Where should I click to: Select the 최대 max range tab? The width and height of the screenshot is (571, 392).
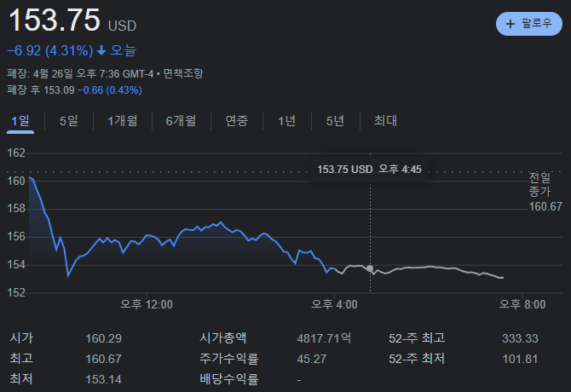tap(385, 121)
